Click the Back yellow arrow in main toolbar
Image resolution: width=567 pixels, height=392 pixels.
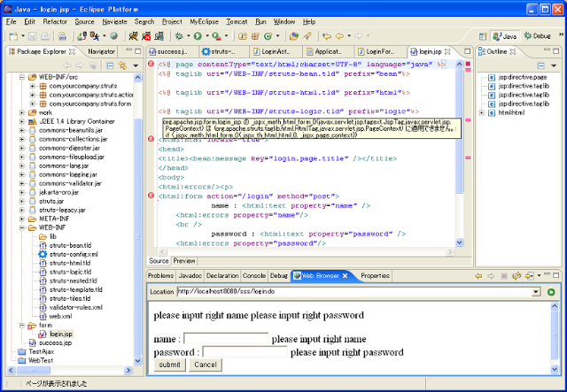[x=339, y=36]
